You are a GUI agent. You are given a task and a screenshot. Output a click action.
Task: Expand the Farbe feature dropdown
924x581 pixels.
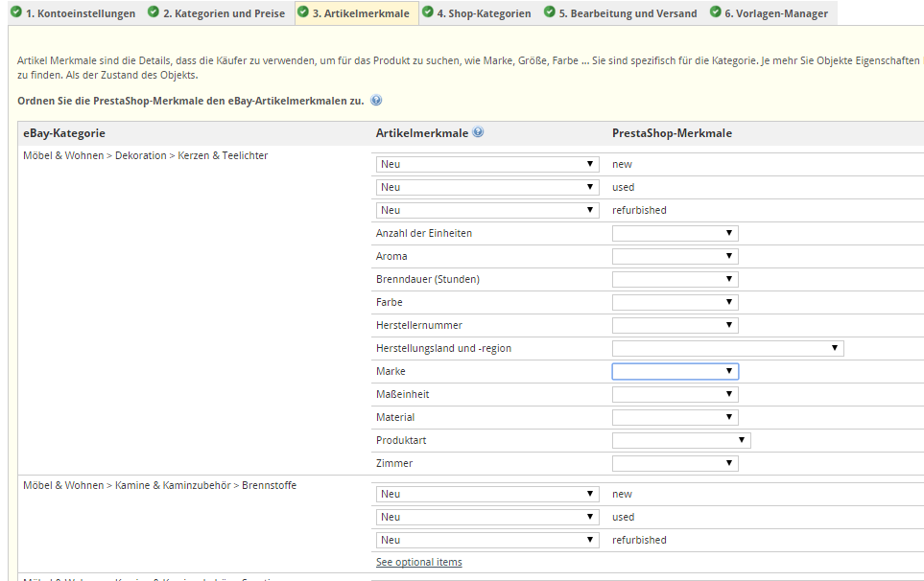675,302
